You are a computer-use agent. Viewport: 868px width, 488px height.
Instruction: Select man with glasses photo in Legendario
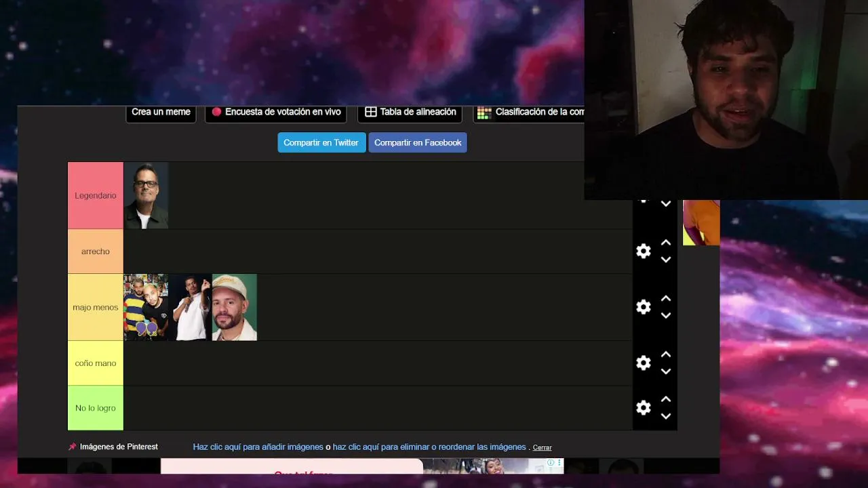146,195
